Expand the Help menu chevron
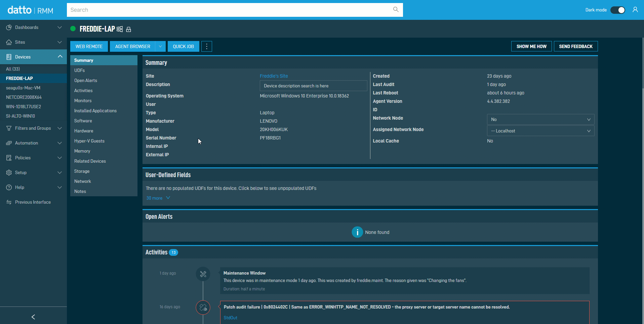This screenshot has height=324, width=644. [59, 187]
